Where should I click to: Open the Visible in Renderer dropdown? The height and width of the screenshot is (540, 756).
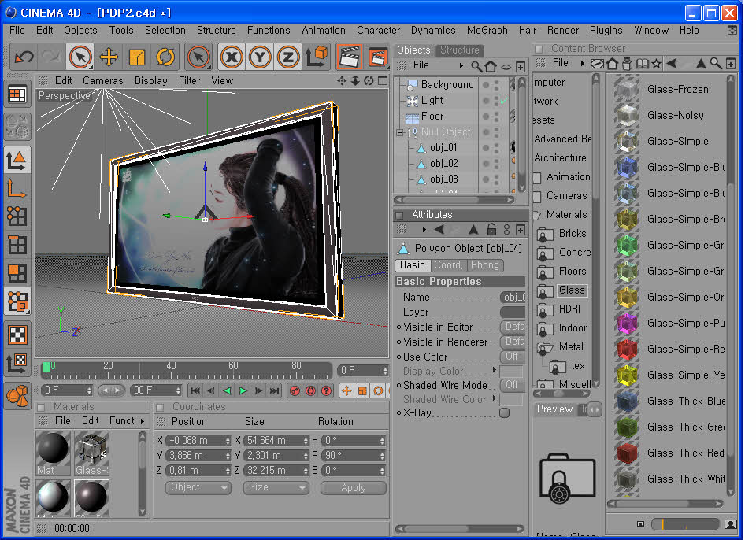coord(513,342)
